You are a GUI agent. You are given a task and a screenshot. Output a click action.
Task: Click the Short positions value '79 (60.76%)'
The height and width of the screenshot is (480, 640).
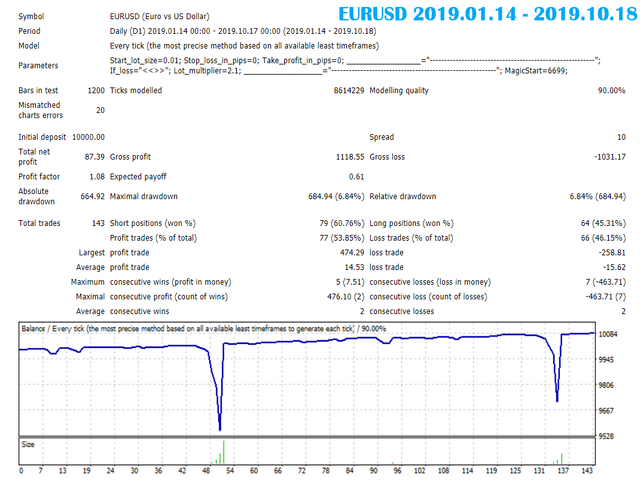[342, 223]
